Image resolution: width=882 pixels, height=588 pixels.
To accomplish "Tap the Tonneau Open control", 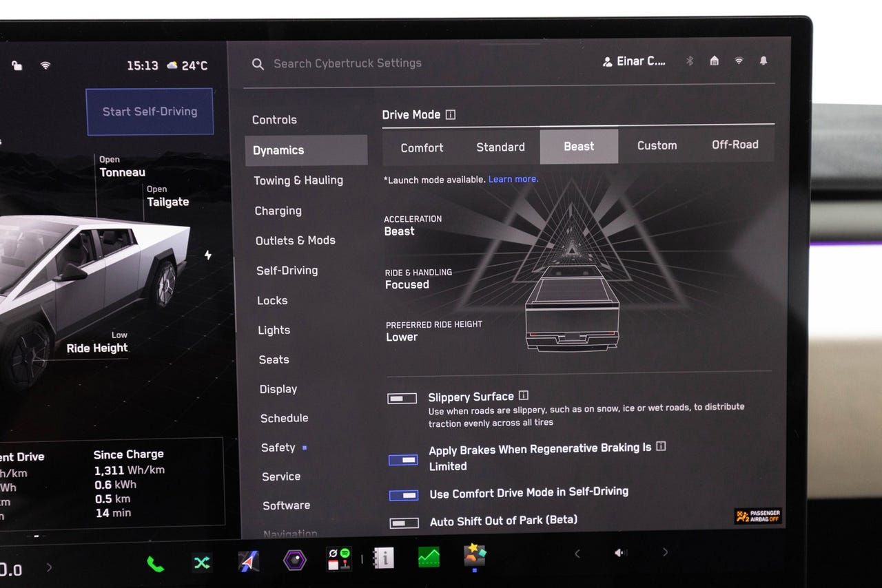I will click(123, 167).
